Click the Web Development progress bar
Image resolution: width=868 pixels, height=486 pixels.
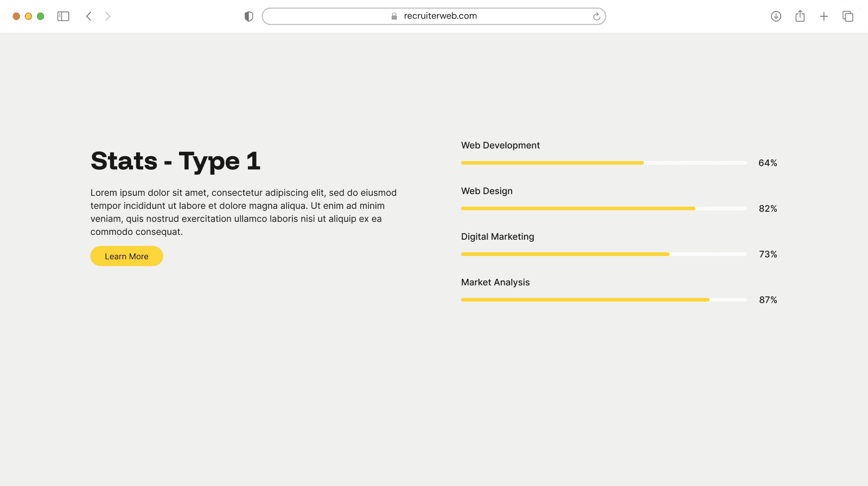click(x=603, y=163)
